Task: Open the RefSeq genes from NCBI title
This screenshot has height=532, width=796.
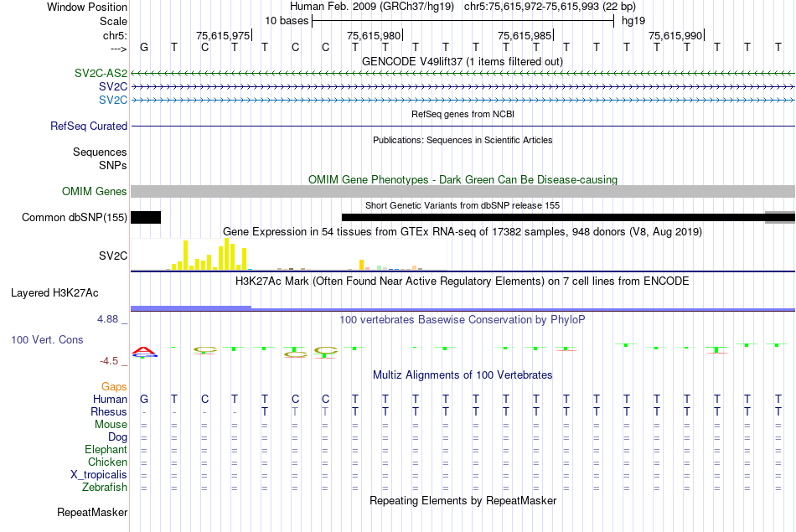Action: [x=463, y=114]
